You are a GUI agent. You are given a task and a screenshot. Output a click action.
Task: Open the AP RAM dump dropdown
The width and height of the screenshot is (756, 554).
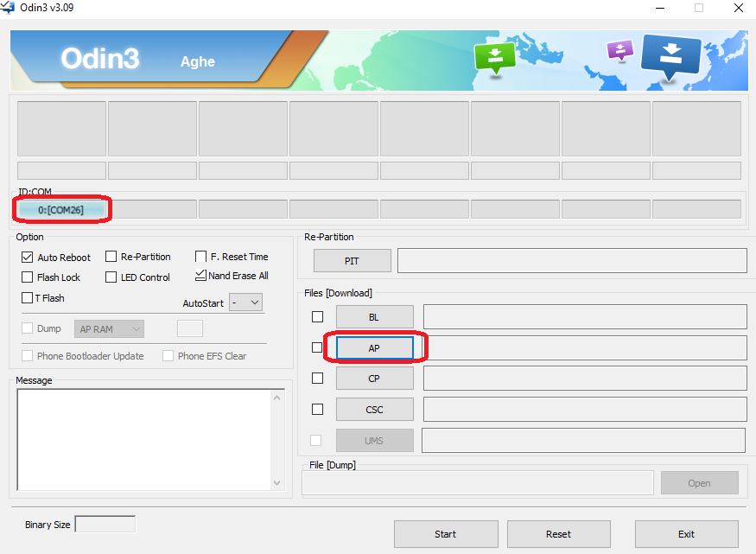tap(109, 328)
